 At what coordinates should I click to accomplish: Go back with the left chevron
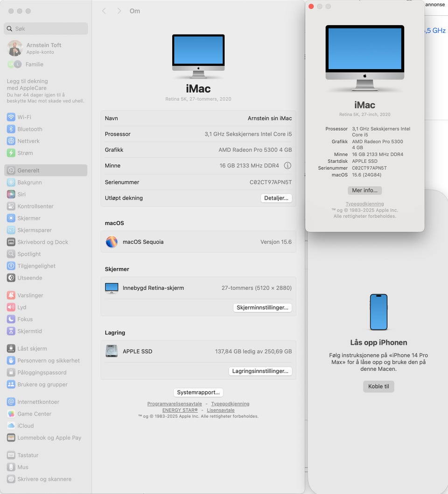click(104, 11)
